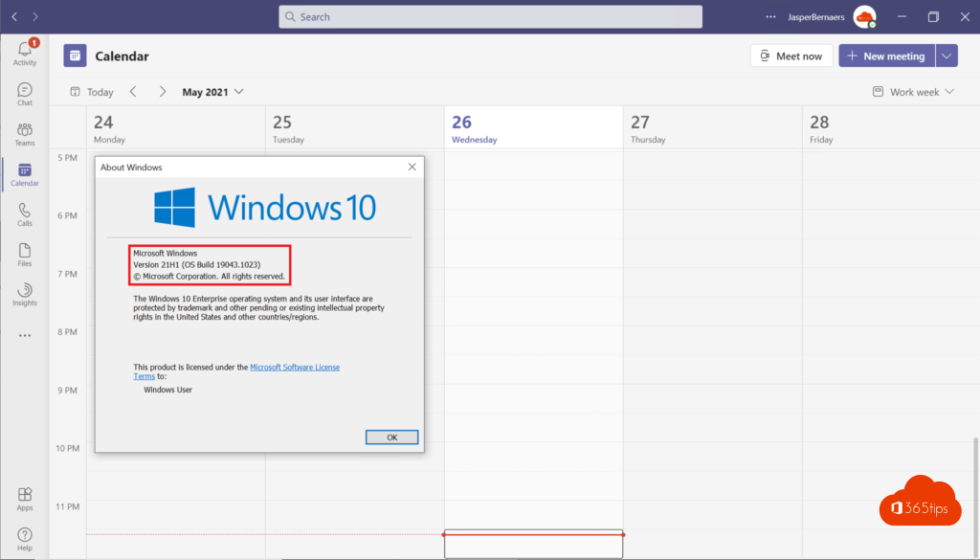Click into the Teams Search box
The image size is (980, 560).
point(490,17)
